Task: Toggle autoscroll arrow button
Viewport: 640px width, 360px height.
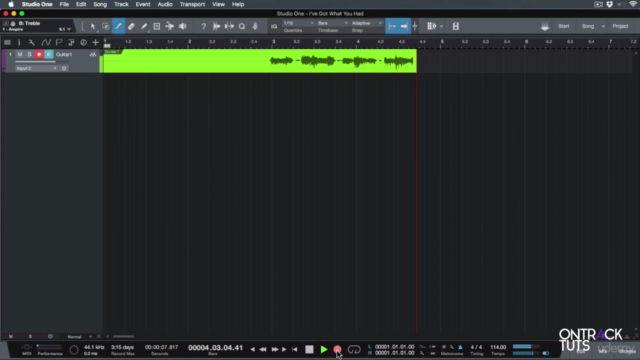Action: coord(404,27)
